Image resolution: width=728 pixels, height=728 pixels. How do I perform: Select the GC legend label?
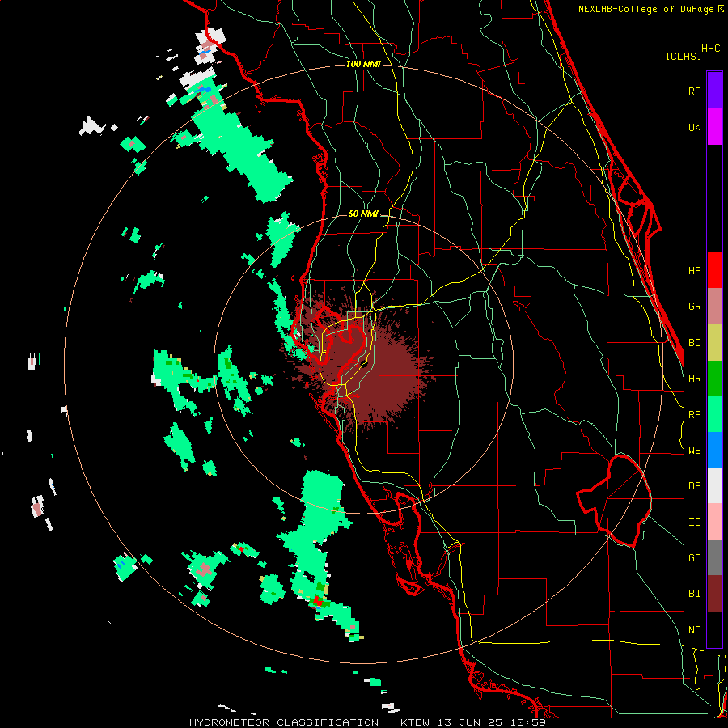(x=694, y=558)
